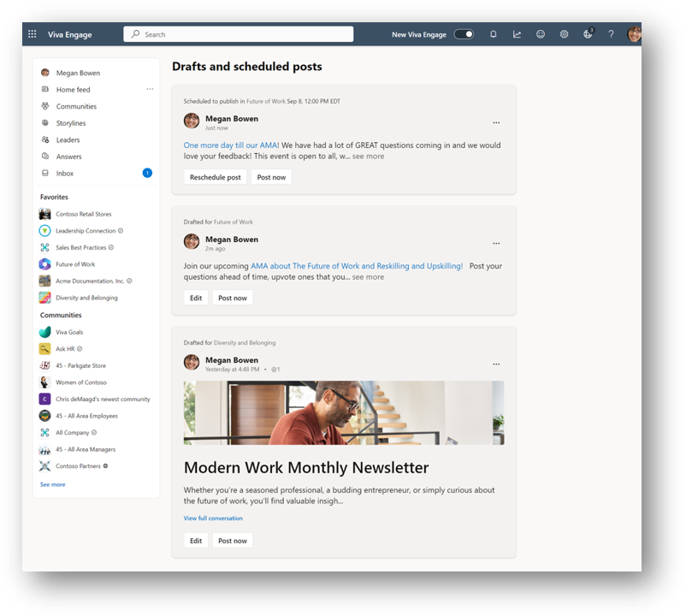Click the Storylines icon

click(45, 123)
